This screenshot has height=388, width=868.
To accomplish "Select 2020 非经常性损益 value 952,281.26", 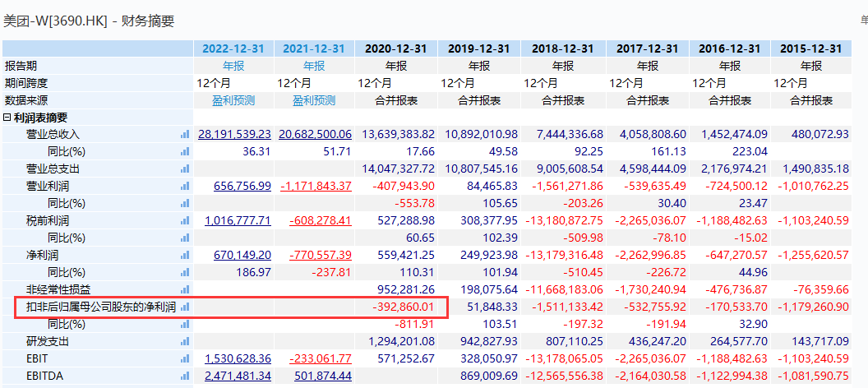I will (x=406, y=289).
